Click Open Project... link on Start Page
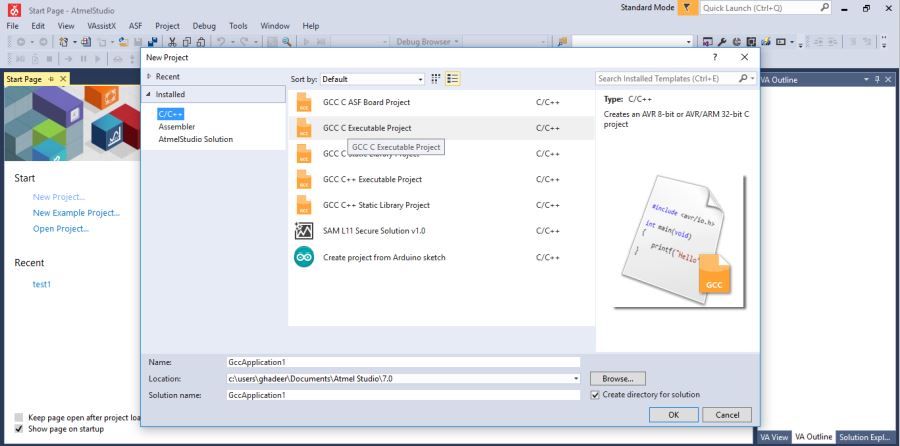The width and height of the screenshot is (900, 446). click(61, 229)
